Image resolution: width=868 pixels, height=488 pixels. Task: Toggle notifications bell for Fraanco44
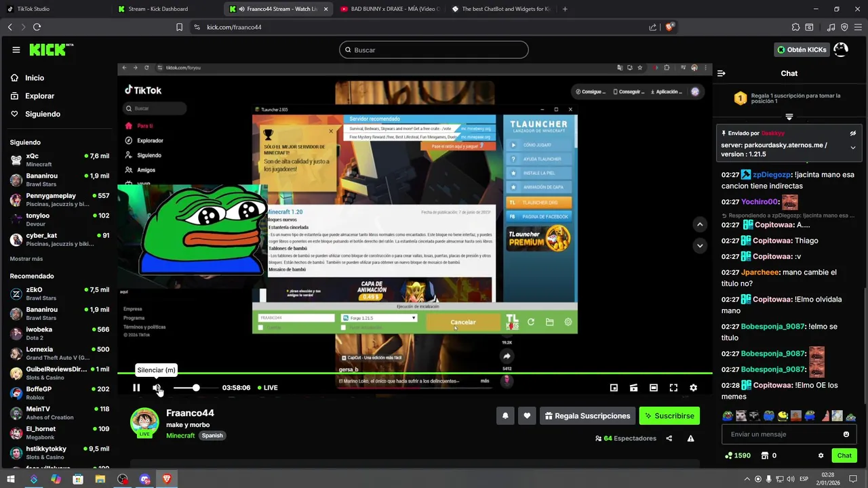(x=505, y=416)
